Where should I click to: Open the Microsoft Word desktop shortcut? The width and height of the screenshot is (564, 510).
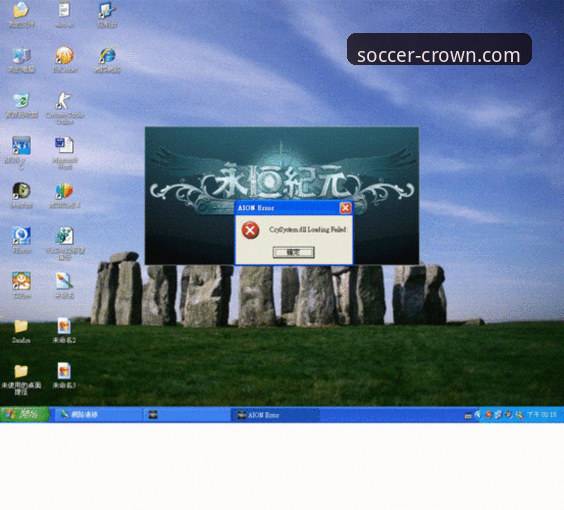(x=65, y=152)
